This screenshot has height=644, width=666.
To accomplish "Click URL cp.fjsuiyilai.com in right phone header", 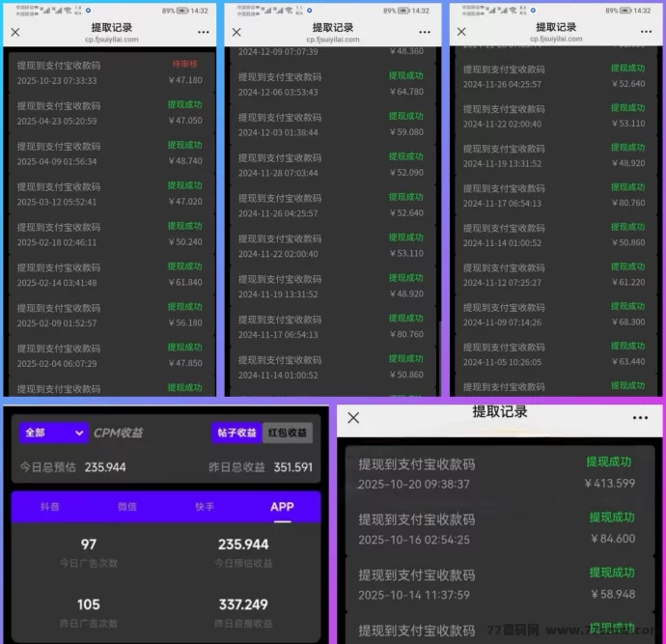I will [556, 39].
